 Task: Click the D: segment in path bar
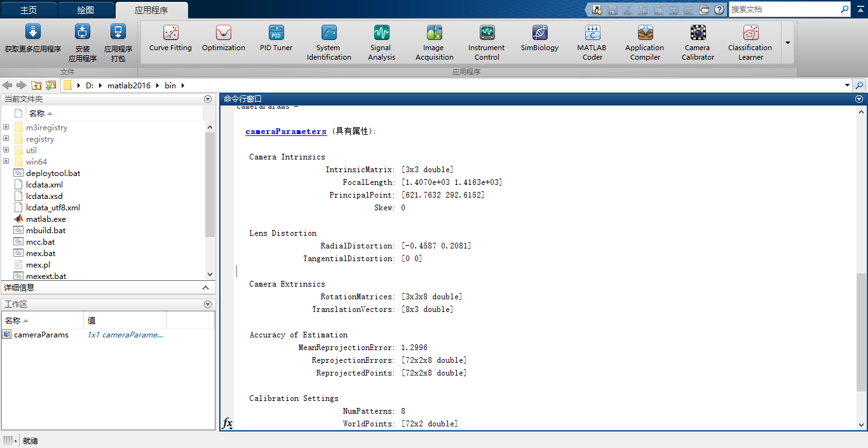(x=90, y=85)
